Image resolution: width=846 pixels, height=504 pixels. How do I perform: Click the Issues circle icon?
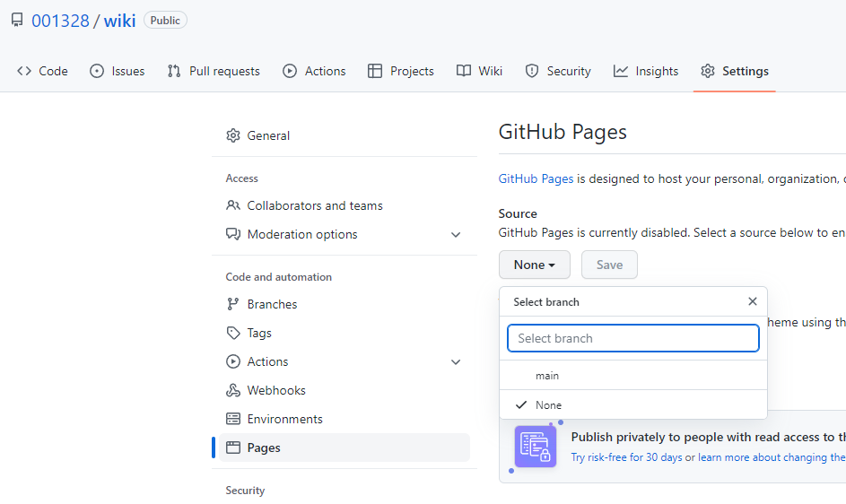click(97, 71)
